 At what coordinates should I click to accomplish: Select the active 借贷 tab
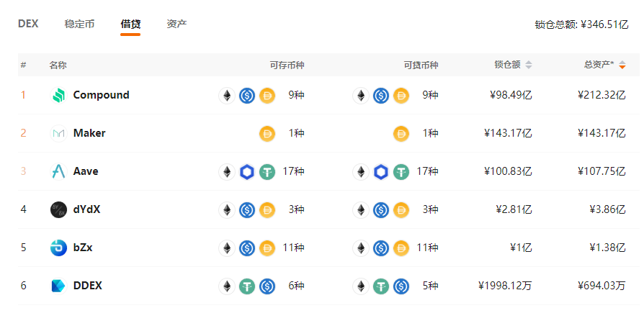point(130,24)
